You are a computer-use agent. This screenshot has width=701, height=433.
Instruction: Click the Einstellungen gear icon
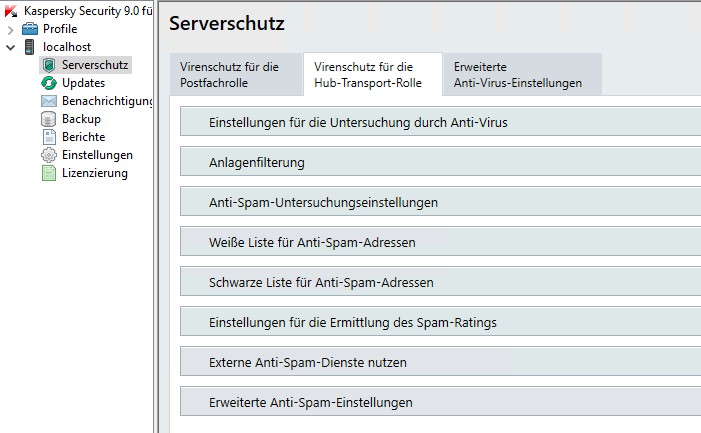(49, 155)
